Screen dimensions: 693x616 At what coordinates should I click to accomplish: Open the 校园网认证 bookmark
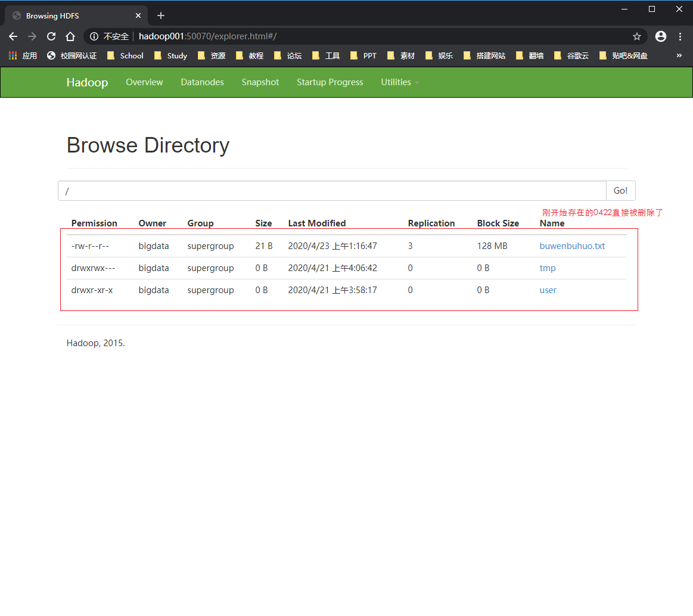tap(72, 55)
